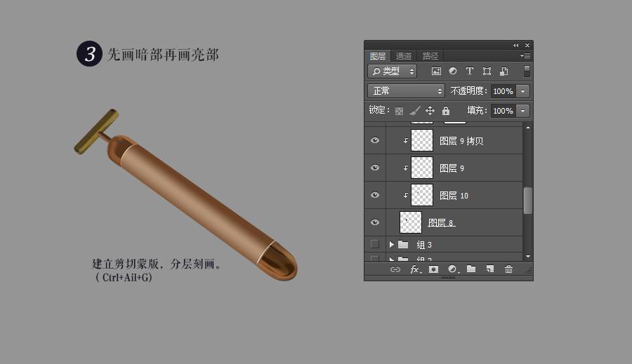The image size is (632, 364).
Task: Click the opacity 100% field
Action: [x=503, y=91]
